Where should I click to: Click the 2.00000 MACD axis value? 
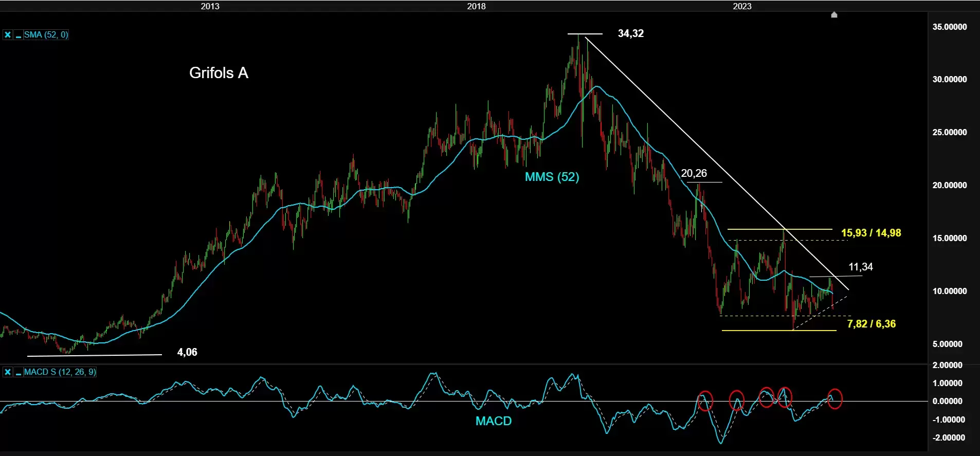pos(948,365)
